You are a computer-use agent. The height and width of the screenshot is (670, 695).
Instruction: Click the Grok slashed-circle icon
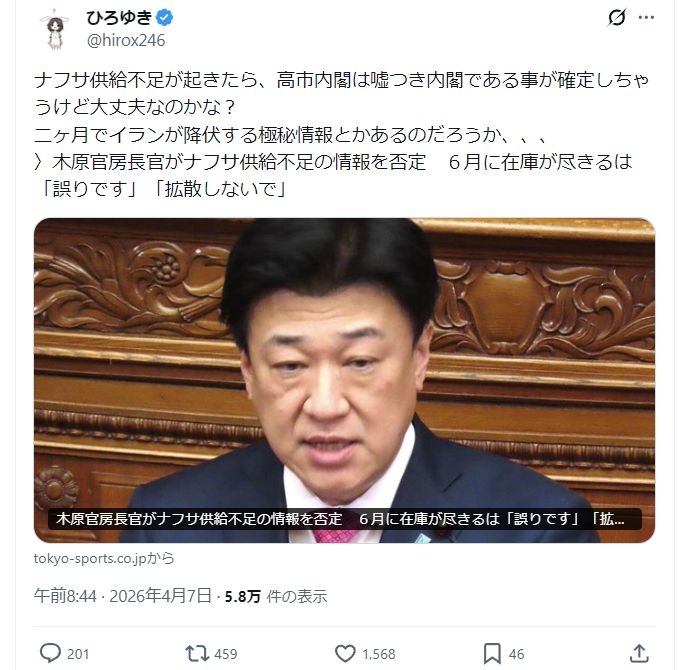[617, 18]
